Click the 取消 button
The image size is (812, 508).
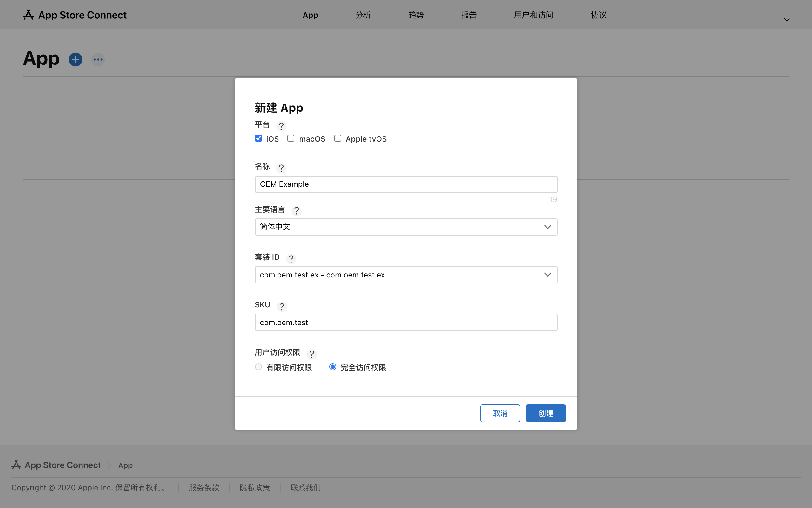(x=500, y=413)
